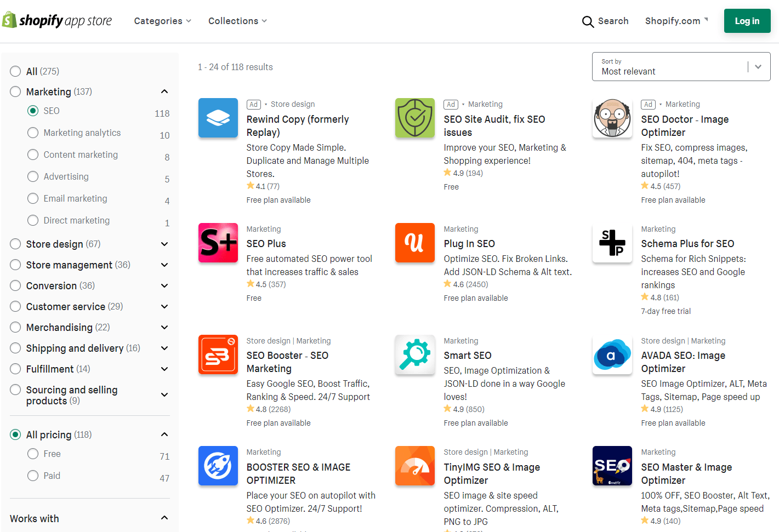Select Email marketing filter
Image resolution: width=779 pixels, height=532 pixels.
tap(33, 198)
